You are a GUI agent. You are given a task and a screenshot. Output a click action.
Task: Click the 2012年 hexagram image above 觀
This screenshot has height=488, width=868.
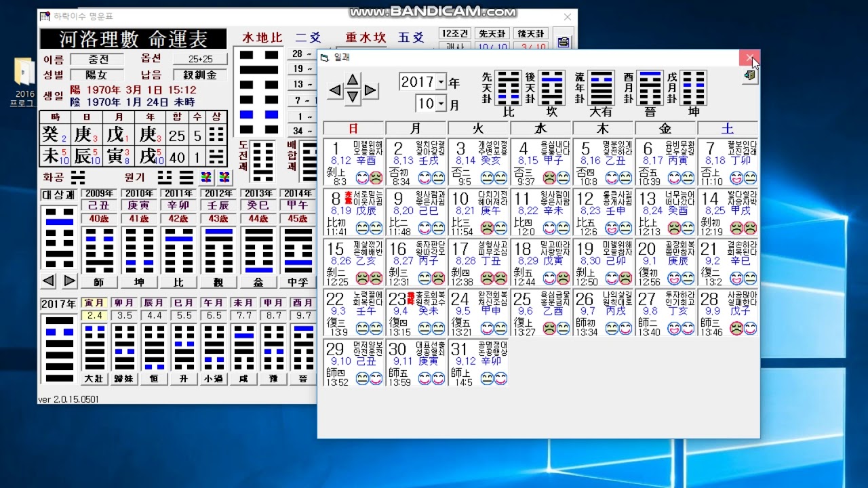(218, 250)
